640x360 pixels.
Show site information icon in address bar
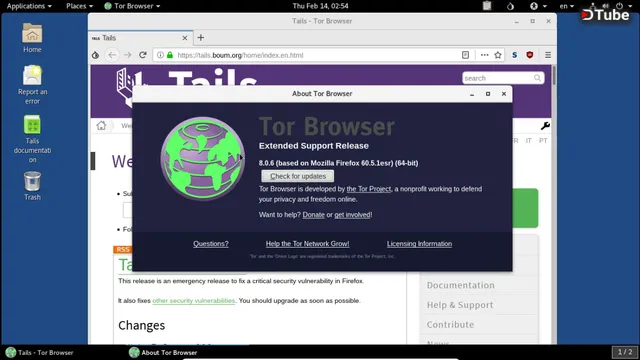pyautogui.click(x=160, y=55)
